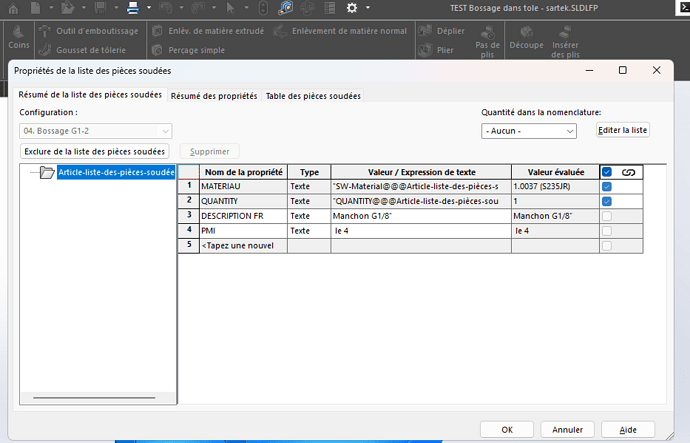Click the Editer la liste button
Viewport: 690px width, 443px height.
pyautogui.click(x=623, y=131)
